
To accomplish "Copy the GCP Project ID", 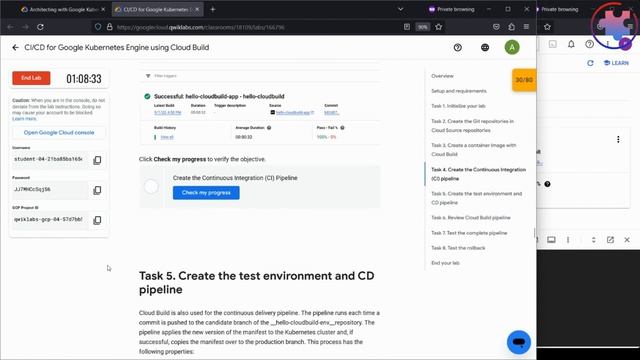I will [97, 220].
